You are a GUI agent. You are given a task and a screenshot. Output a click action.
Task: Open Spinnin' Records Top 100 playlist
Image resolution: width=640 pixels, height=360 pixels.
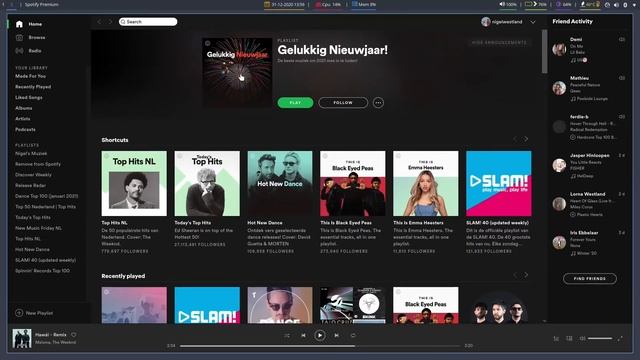[x=42, y=271]
